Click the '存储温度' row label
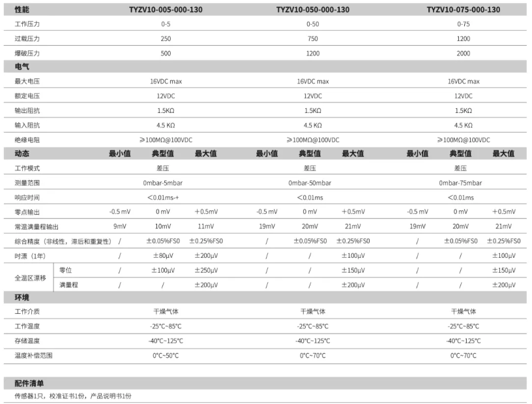 27,341
